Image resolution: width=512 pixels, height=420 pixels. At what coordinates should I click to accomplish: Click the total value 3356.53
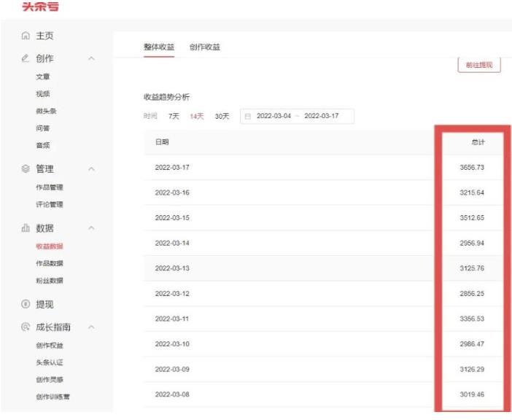[472, 319]
